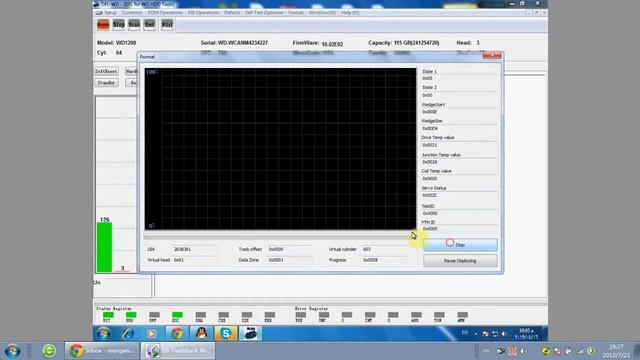Screen dimensions: 640x360
Task: Click the Drive Temp value field
Action: pyautogui.click(x=459, y=145)
